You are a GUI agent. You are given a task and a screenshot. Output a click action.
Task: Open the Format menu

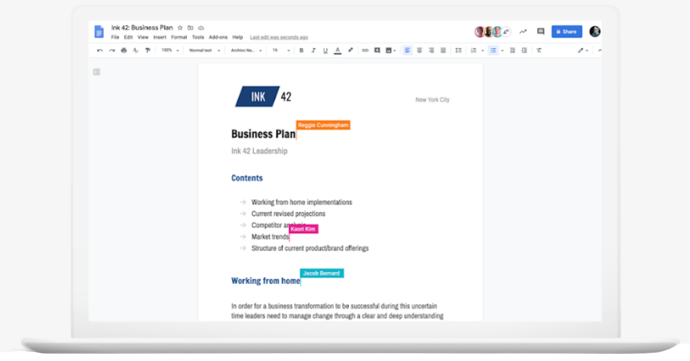(x=179, y=37)
